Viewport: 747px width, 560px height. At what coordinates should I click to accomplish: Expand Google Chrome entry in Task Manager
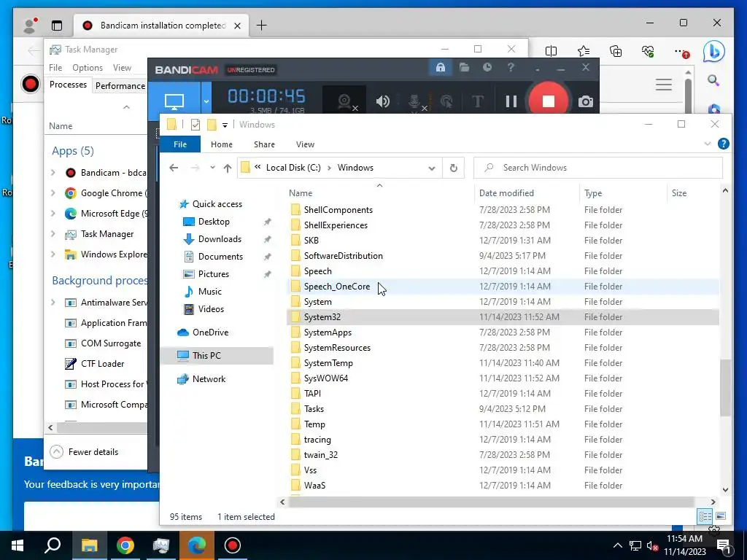click(x=53, y=192)
